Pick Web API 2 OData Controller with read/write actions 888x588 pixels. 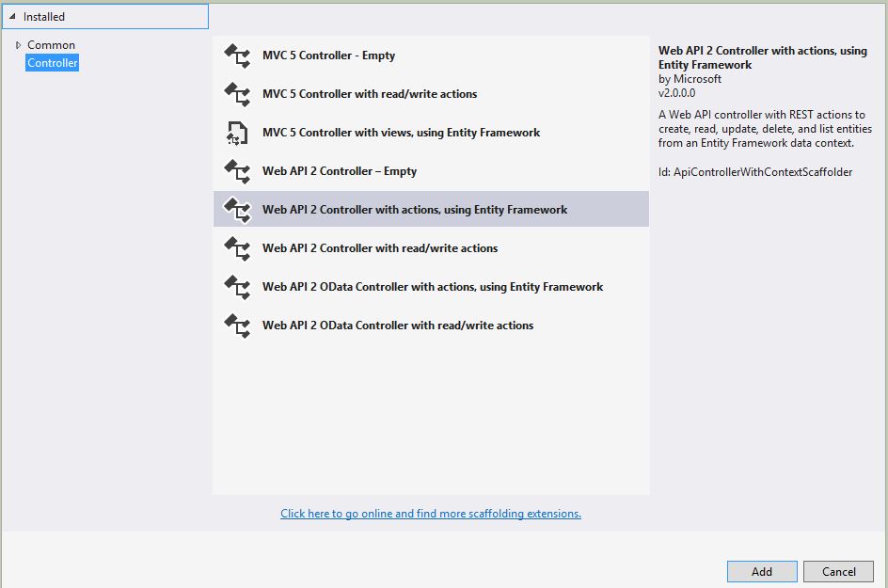click(x=431, y=326)
